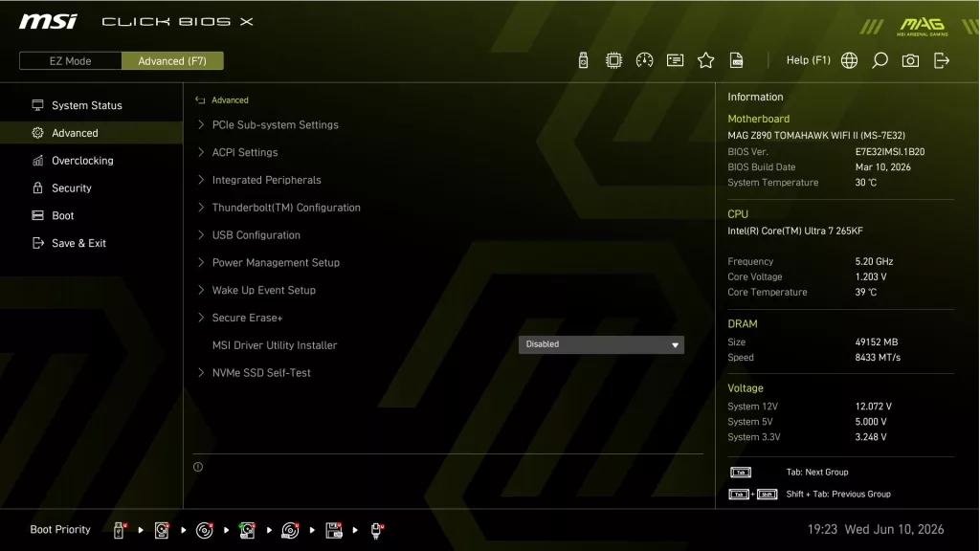Click CPU frequency value 5.20 GHz
Viewport: 980px width, 551px height.
click(874, 261)
